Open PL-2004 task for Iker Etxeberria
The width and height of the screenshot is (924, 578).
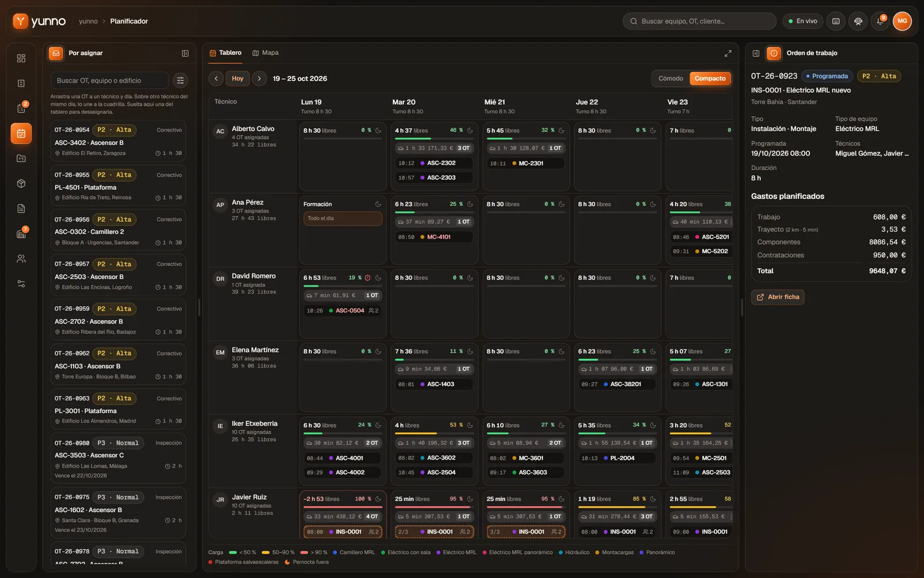coord(617,458)
